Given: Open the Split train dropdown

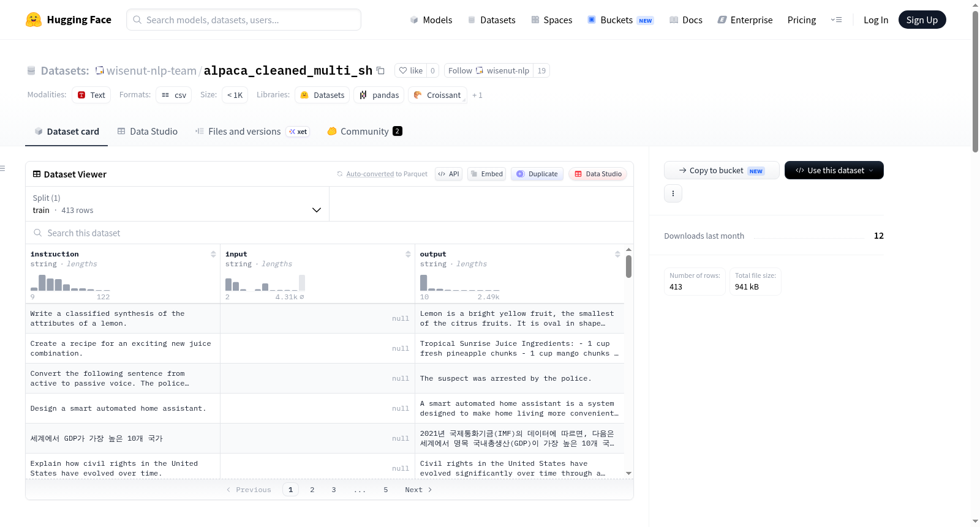Looking at the screenshot, I should 177,204.
